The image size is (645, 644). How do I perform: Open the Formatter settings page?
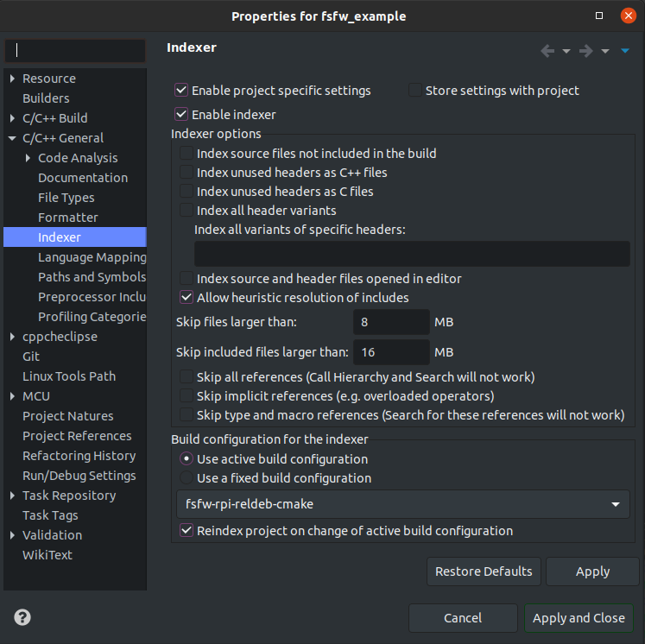tap(68, 218)
